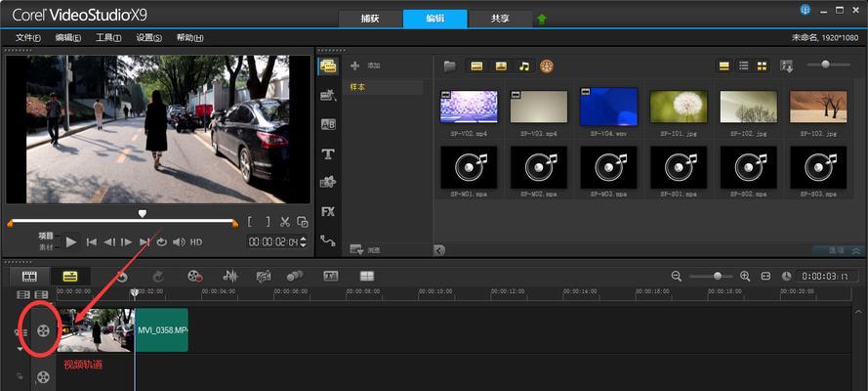
Task: Open the Auto Music tool
Action: click(x=264, y=276)
